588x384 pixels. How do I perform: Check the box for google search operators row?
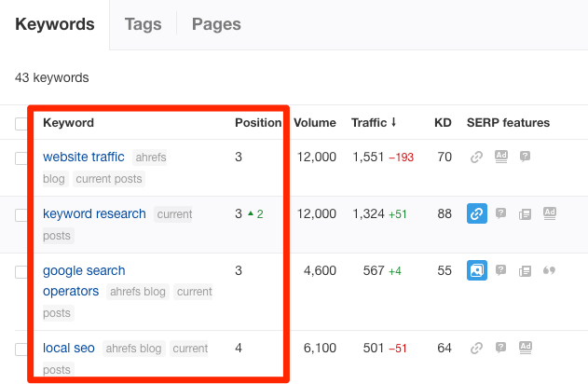point(21,272)
